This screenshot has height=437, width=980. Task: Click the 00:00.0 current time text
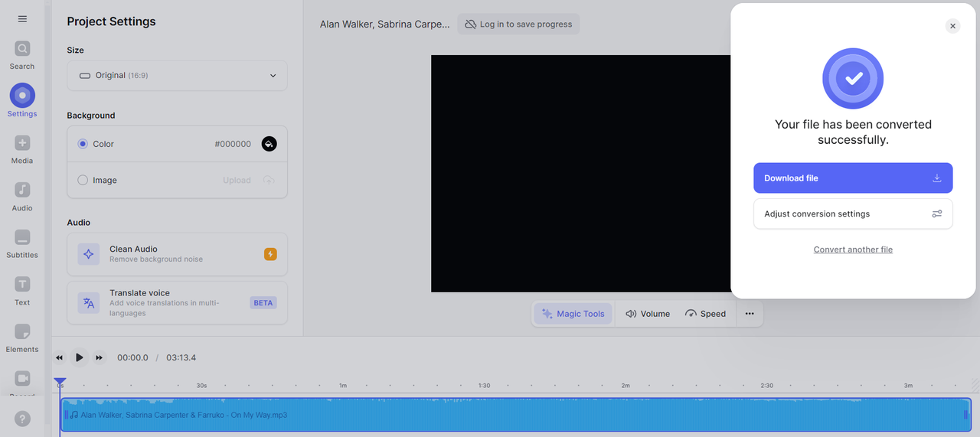[132, 358]
